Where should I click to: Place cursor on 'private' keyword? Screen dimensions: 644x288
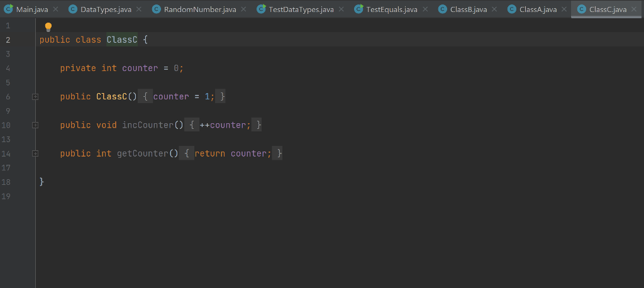tap(78, 68)
